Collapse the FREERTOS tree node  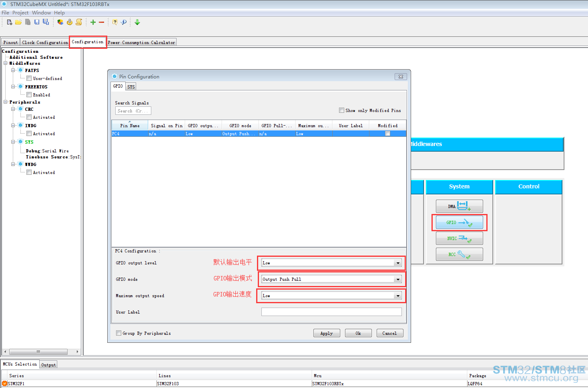(x=13, y=86)
